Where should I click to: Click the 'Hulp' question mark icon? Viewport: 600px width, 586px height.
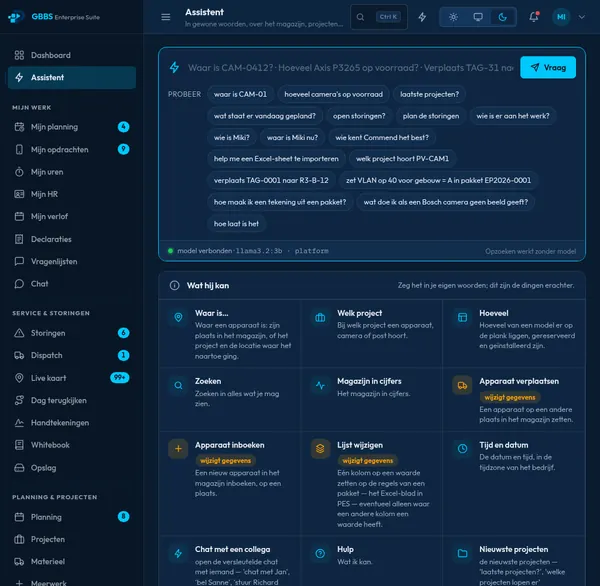[320, 553]
